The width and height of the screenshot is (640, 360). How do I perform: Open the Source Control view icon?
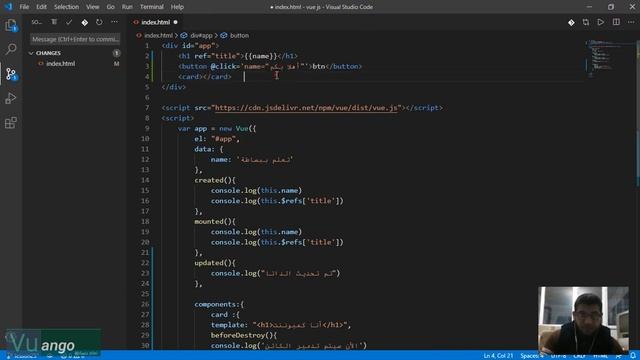coord(11,74)
